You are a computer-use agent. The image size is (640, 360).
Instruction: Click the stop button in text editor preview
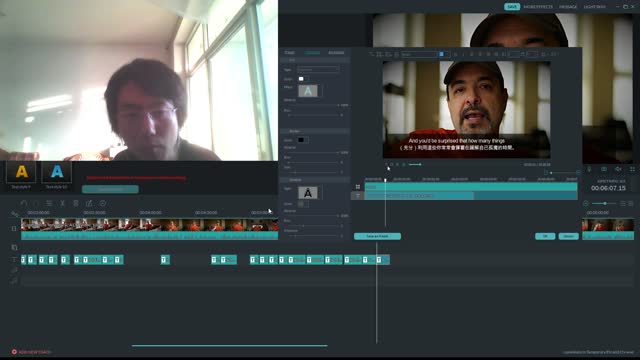click(x=398, y=164)
